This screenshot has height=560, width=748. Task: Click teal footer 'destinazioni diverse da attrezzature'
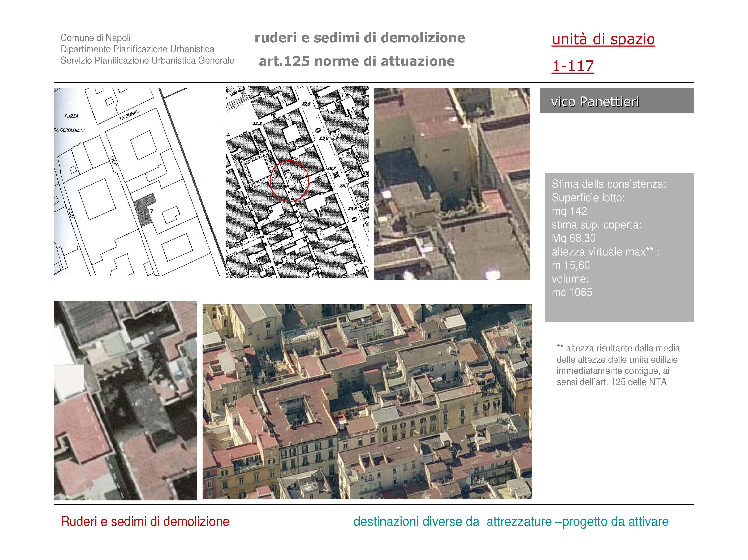[453, 521]
